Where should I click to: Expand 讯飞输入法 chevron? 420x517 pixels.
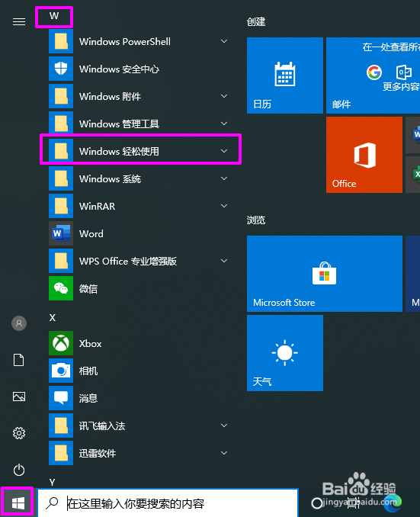[x=224, y=425]
